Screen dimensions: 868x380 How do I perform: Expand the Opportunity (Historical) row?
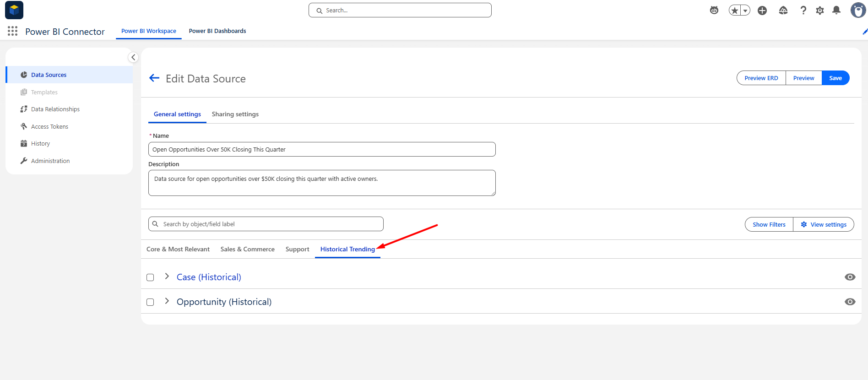pos(167,301)
